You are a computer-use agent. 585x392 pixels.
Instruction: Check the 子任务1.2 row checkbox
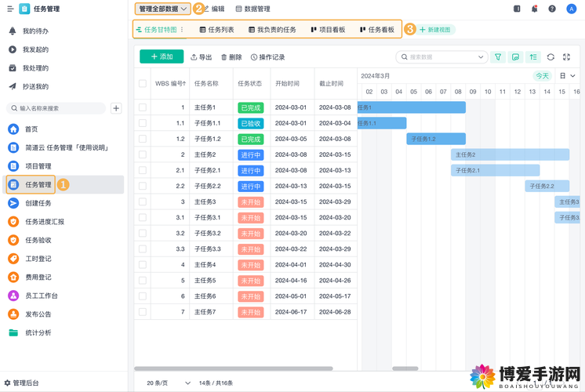coord(143,139)
